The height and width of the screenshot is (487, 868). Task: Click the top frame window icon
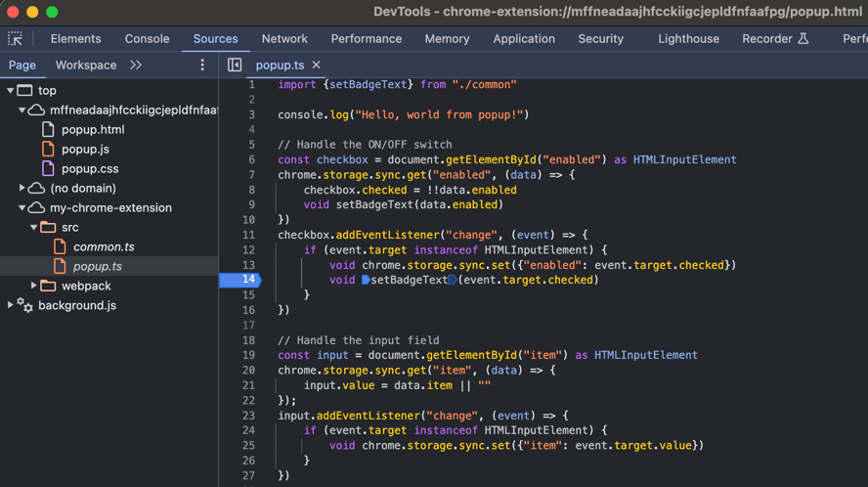tap(24, 90)
